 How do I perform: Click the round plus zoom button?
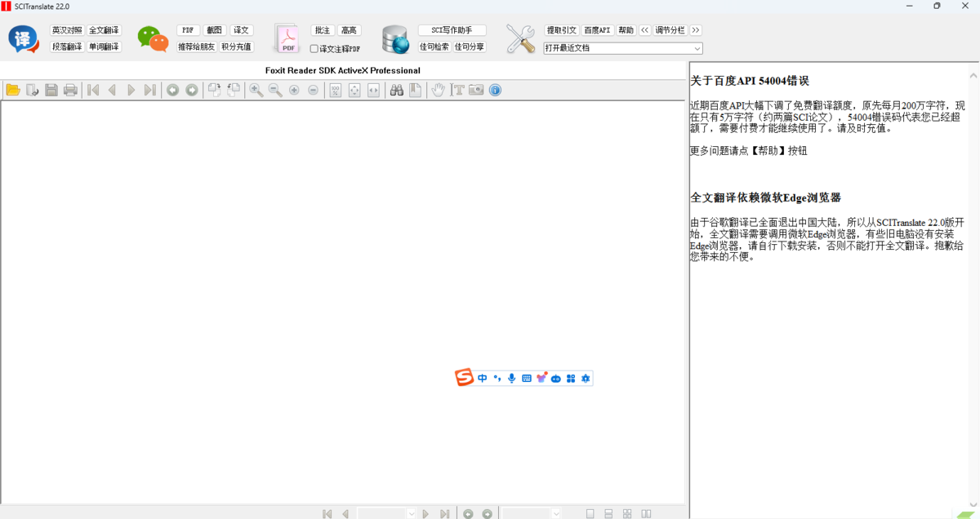pos(294,90)
